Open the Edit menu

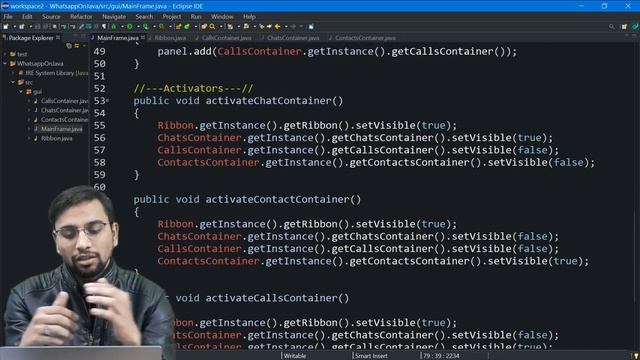pos(27,17)
